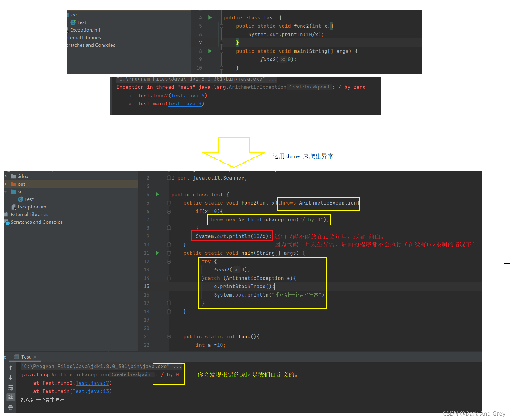The width and height of the screenshot is (510, 420).
Task: Click line number 15 in lower editor gutter
Action: [x=146, y=286]
